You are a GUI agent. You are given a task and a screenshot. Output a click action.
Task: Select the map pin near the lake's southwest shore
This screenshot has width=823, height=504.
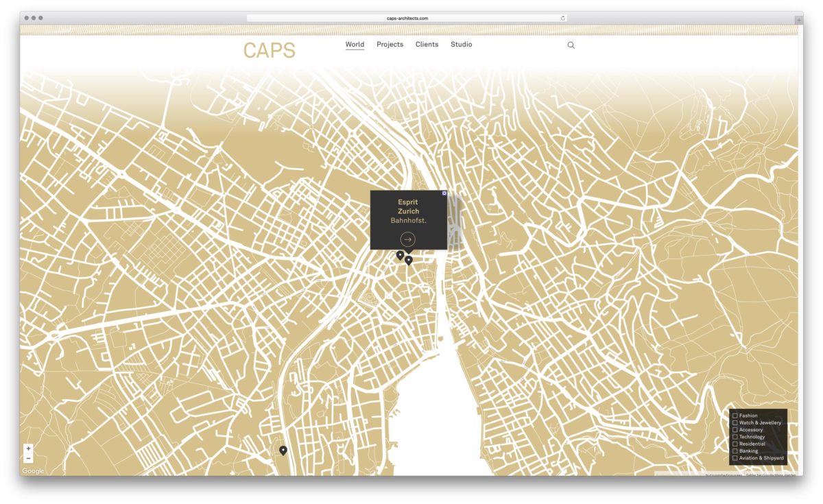(283, 450)
